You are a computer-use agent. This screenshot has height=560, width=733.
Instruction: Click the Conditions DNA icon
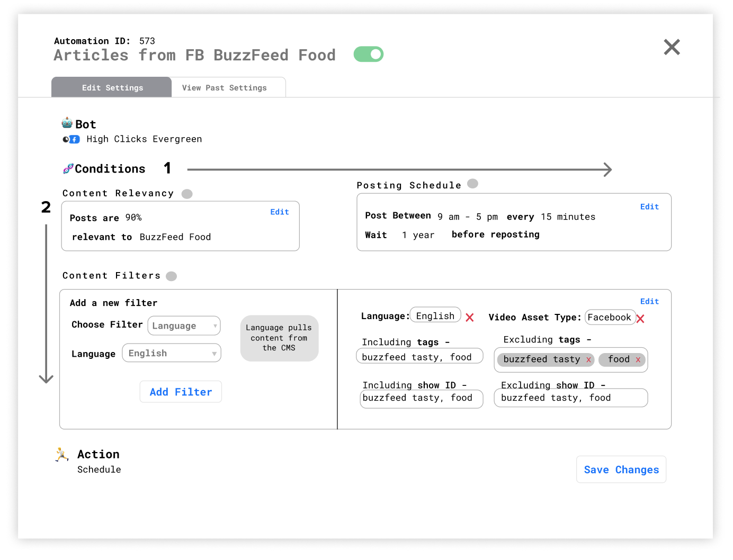[68, 169]
